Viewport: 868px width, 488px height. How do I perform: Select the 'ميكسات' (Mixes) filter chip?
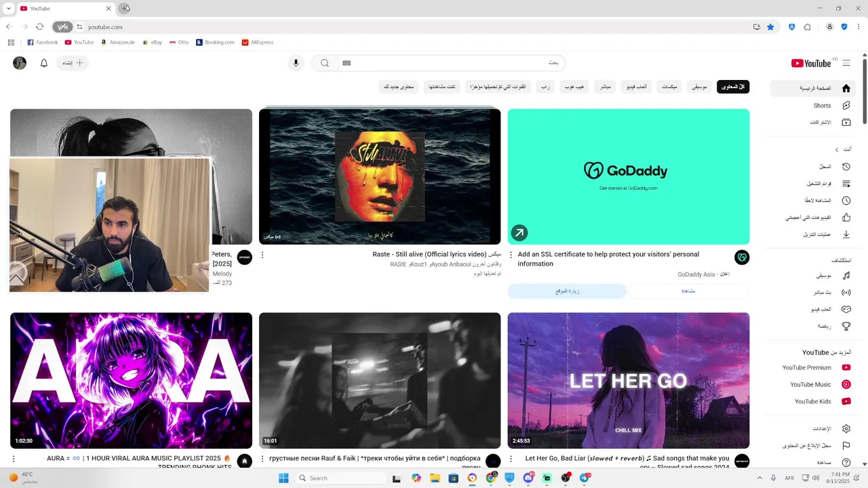pyautogui.click(x=669, y=87)
